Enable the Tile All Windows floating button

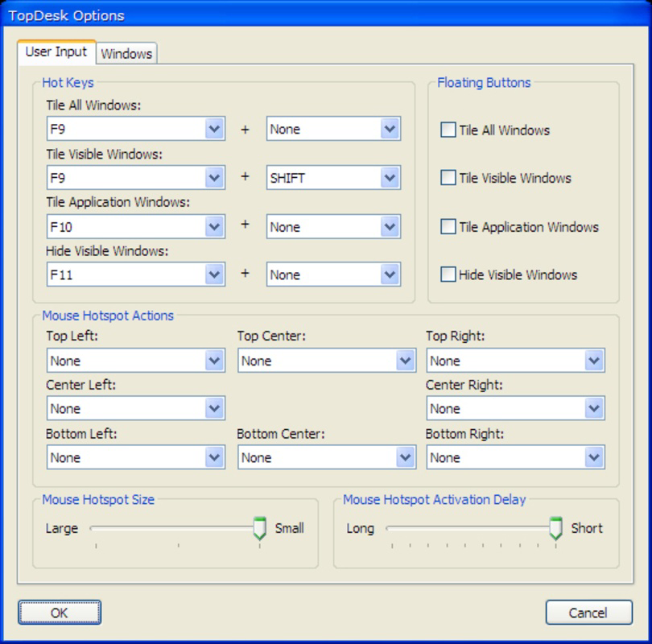(447, 129)
